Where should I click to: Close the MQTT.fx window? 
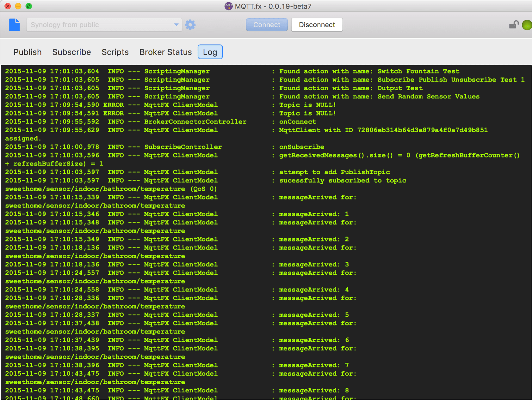click(8, 6)
